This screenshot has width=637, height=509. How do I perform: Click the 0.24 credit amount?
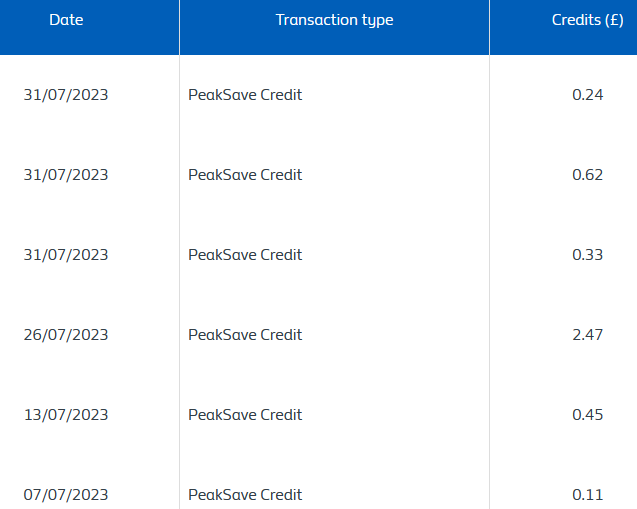pyautogui.click(x=587, y=95)
